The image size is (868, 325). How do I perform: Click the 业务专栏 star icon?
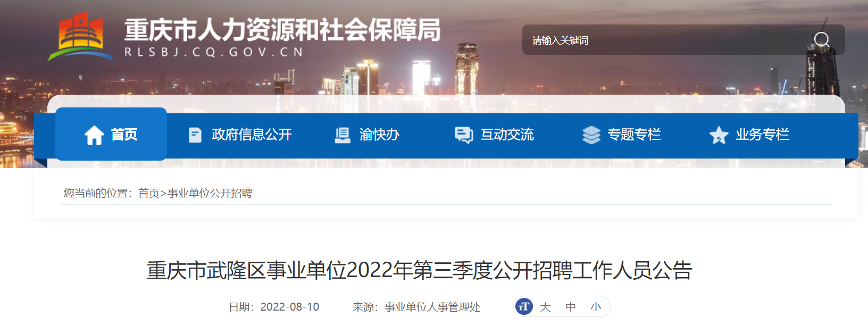click(719, 135)
